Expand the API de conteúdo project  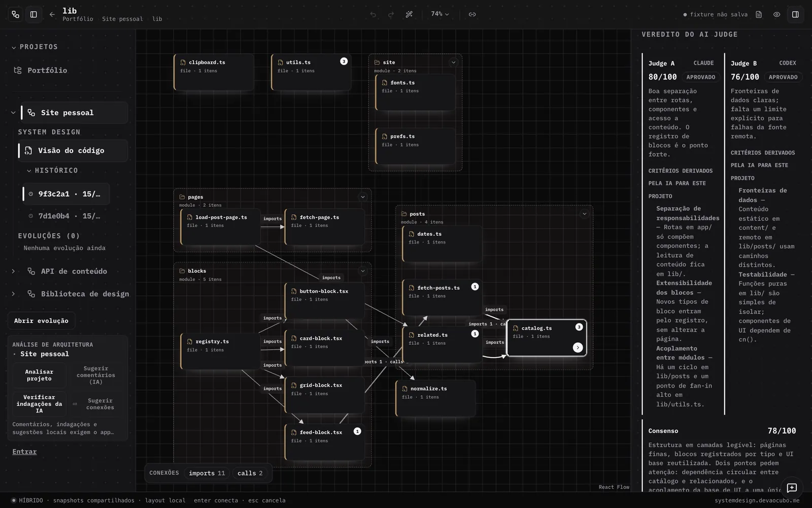click(x=13, y=271)
